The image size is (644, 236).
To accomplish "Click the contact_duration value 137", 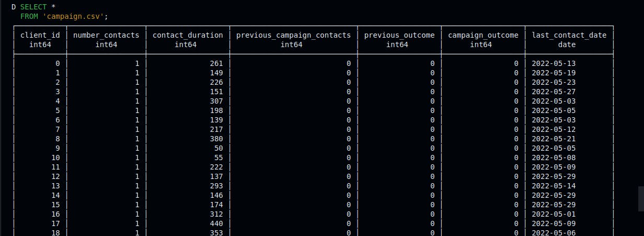I will [216, 176].
